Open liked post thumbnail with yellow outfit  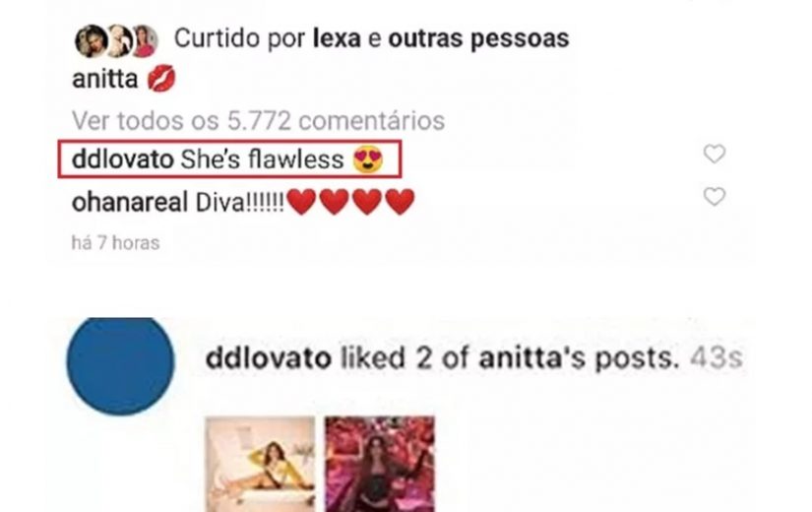260,464
